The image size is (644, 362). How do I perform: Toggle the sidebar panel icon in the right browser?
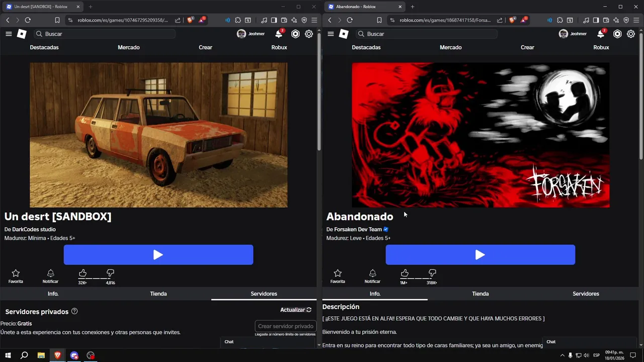pos(596,20)
